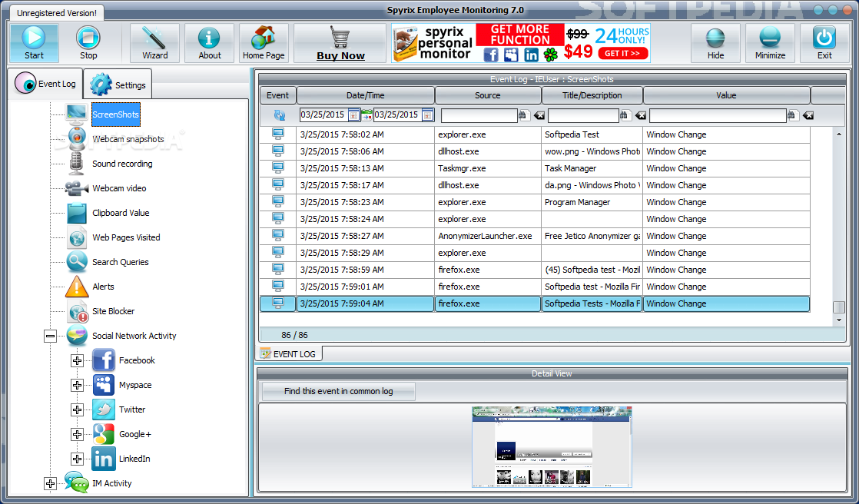Click the Myspace icon in the tree

[104, 385]
